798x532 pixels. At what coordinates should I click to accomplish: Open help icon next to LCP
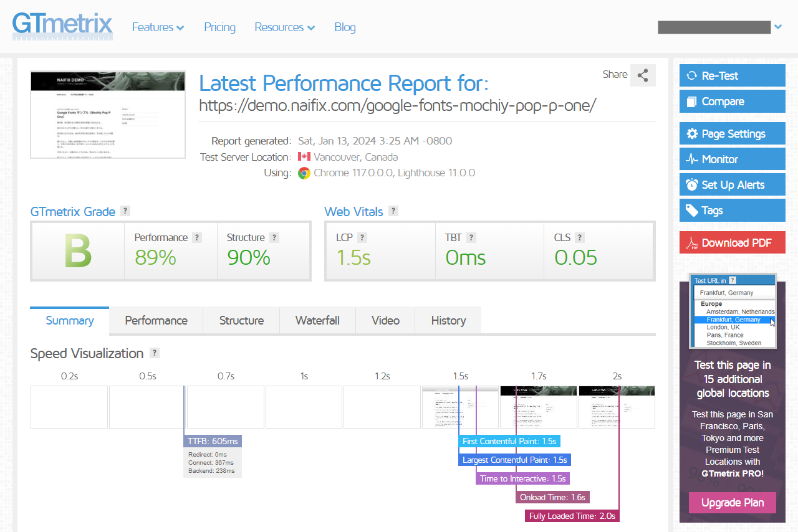coord(362,237)
